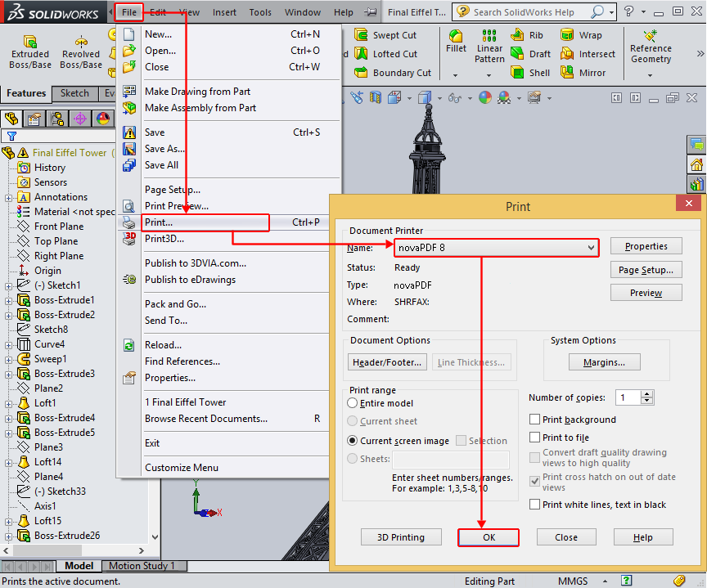The width and height of the screenshot is (707, 588).
Task: Expand the Boss-Extrude1 feature node
Action: pos(8,301)
